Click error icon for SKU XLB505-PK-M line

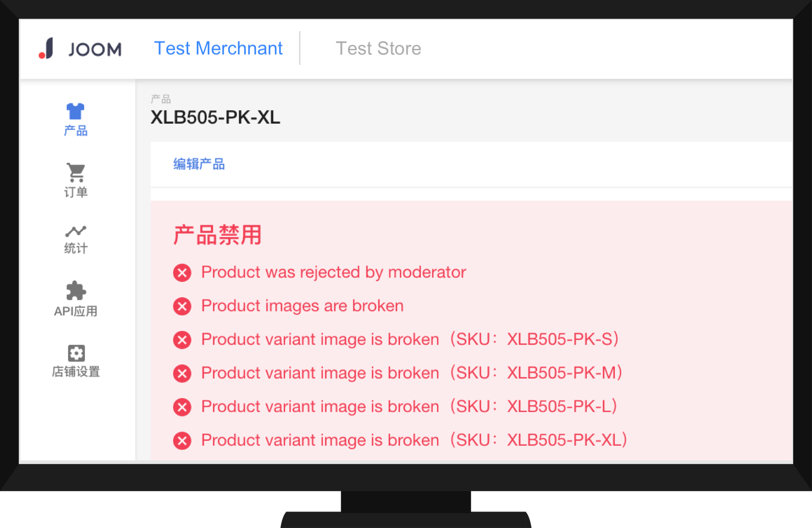(x=182, y=374)
